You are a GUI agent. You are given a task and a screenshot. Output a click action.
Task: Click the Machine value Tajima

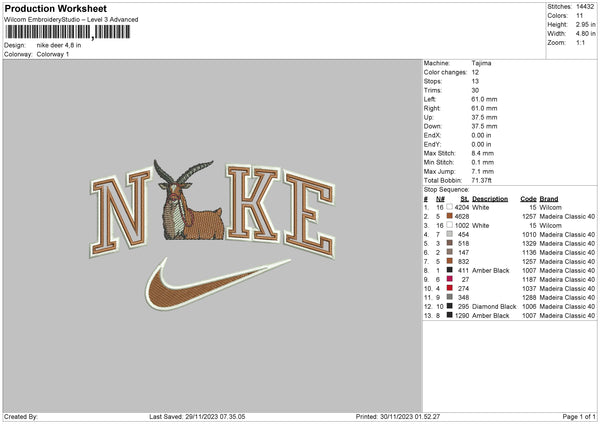click(x=481, y=63)
